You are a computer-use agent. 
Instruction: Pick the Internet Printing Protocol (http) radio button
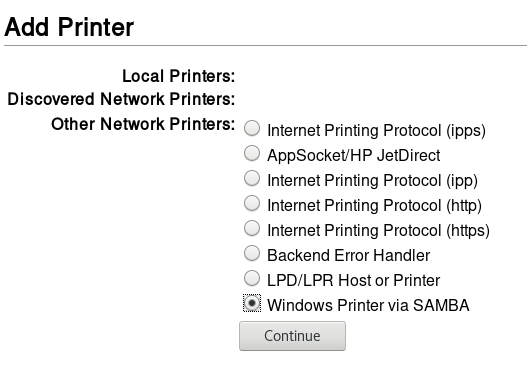tap(252, 203)
